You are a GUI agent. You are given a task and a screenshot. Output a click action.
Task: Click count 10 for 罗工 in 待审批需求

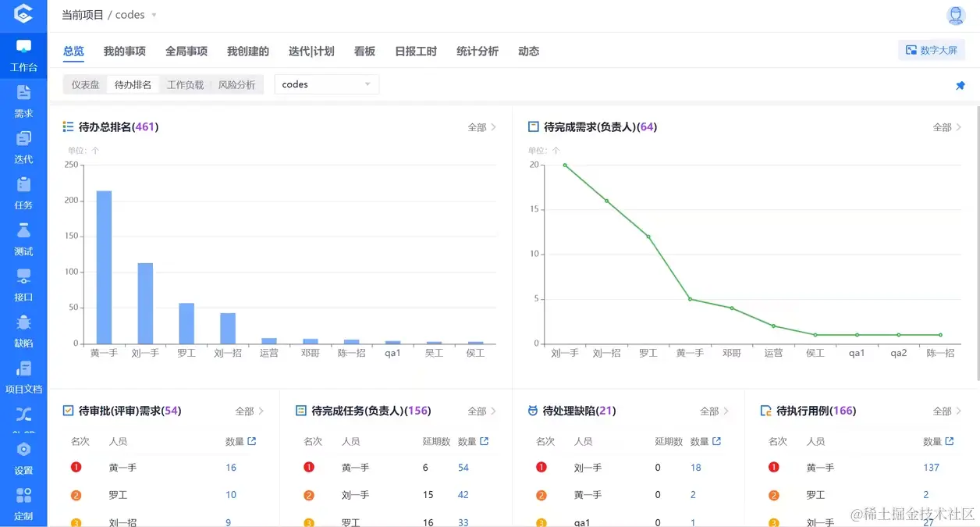(231, 495)
